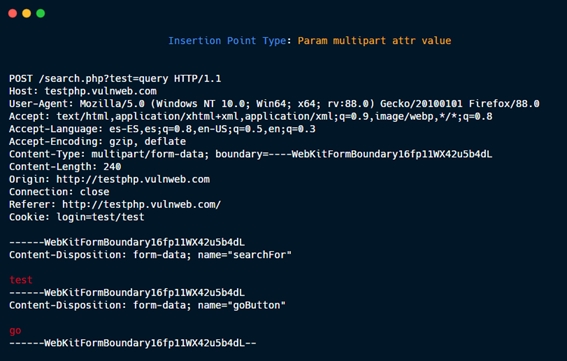The height and width of the screenshot is (361, 567).
Task: Click the Accept: text/html header line
Action: [251, 116]
